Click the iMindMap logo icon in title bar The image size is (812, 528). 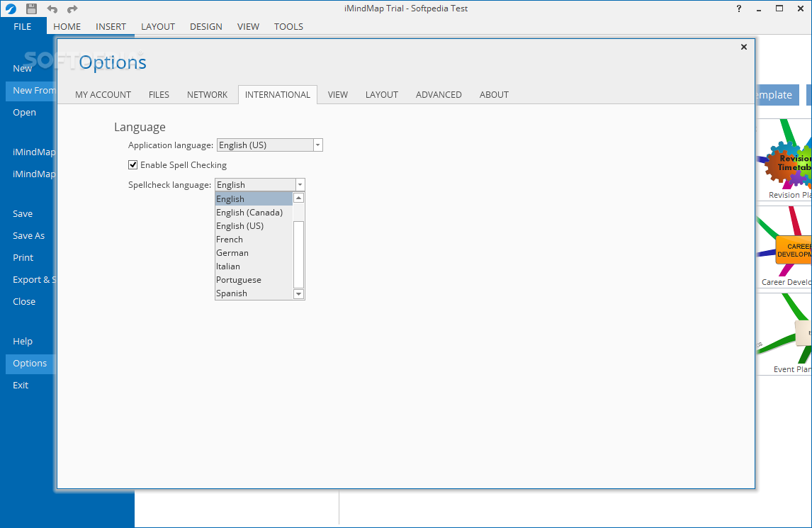tap(11, 9)
